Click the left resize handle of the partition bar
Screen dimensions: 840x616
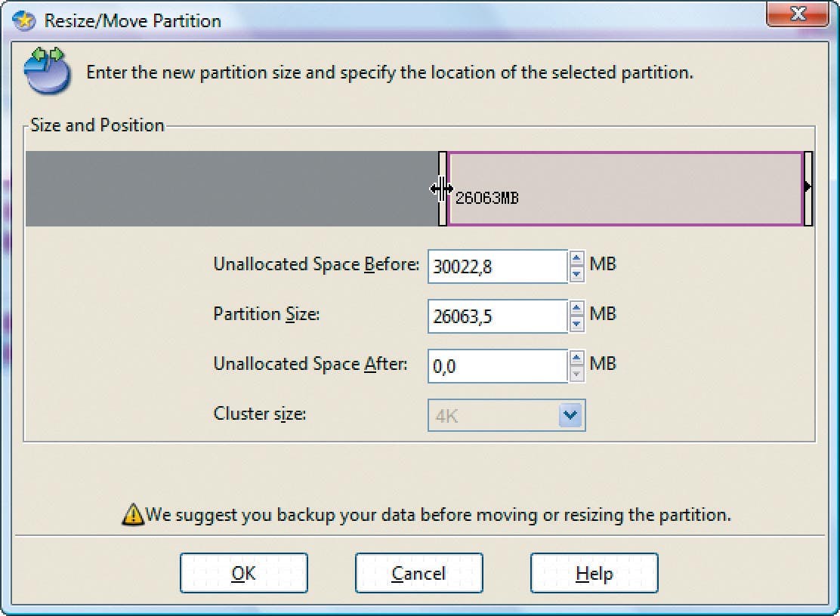click(443, 189)
